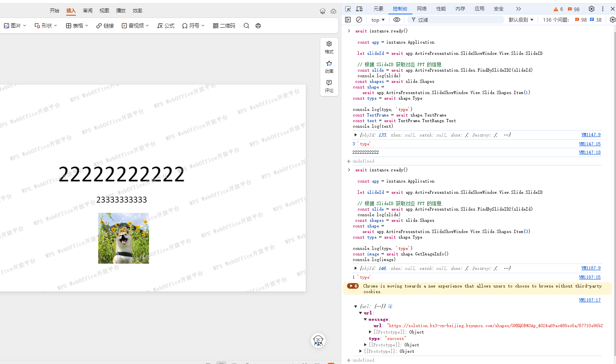The height and width of the screenshot is (364, 616).
Task: Open the 视图 view tab
Action: [x=104, y=11]
